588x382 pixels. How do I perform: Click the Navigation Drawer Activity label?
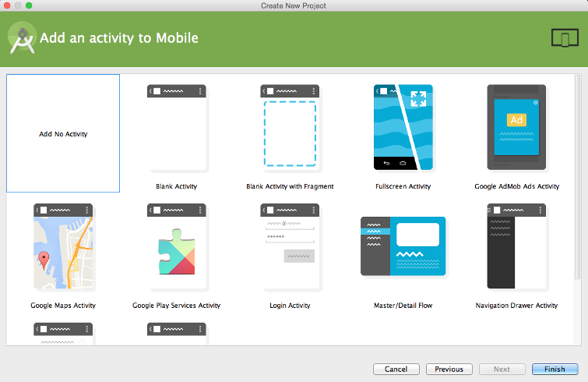(x=516, y=306)
